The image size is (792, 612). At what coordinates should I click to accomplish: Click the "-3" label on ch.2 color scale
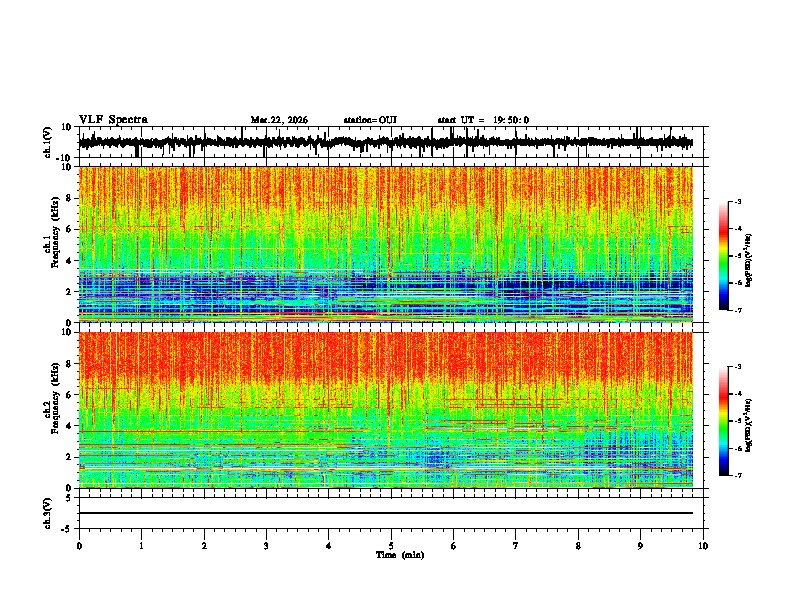pyautogui.click(x=738, y=367)
